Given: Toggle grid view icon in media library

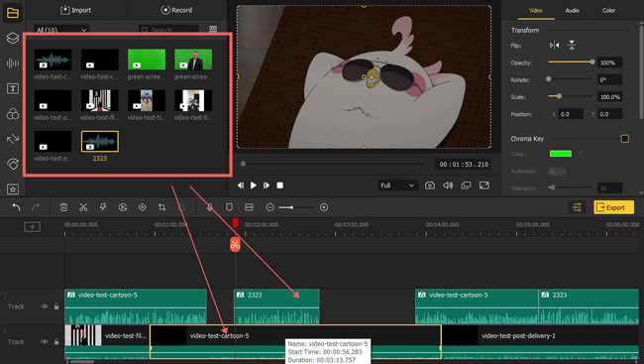Looking at the screenshot, I should click(x=213, y=29).
